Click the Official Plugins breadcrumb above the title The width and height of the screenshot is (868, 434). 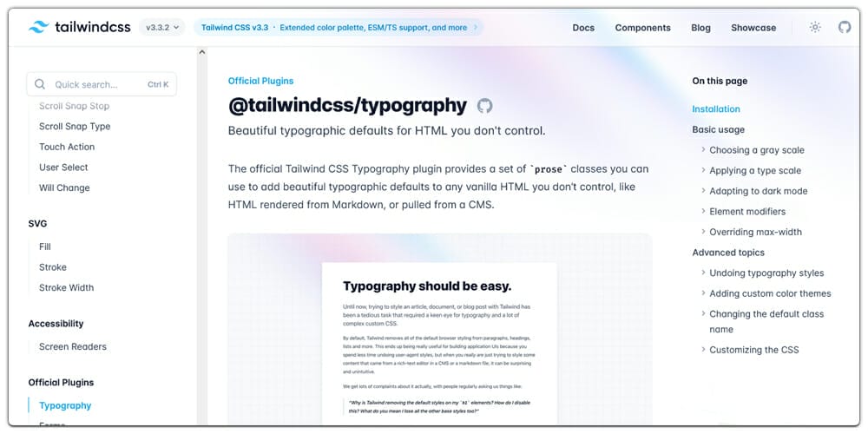tap(260, 81)
